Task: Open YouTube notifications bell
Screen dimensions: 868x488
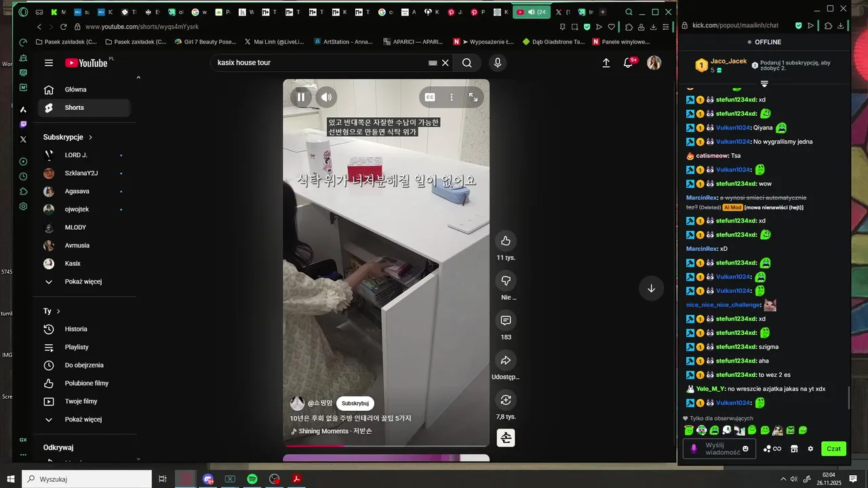Action: click(x=629, y=63)
